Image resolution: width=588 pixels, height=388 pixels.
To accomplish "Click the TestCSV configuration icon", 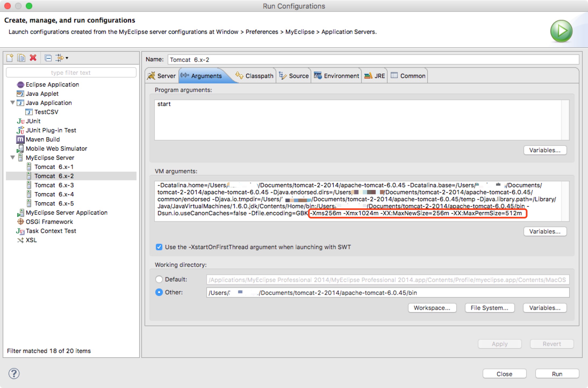I will coord(29,112).
